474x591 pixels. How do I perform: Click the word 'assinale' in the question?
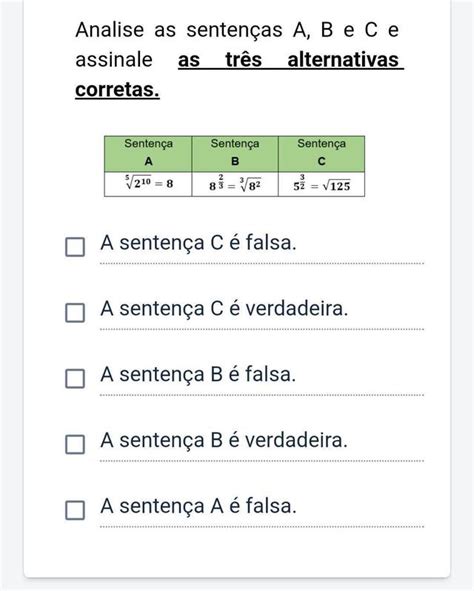(114, 60)
